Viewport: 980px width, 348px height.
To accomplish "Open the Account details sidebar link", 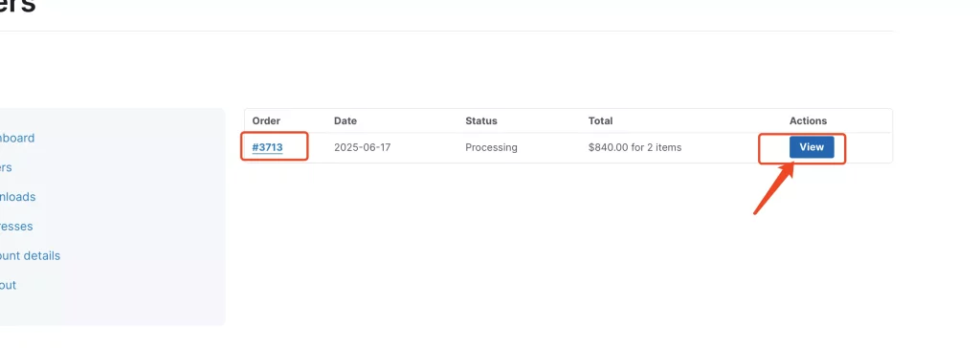I will 30,255.
